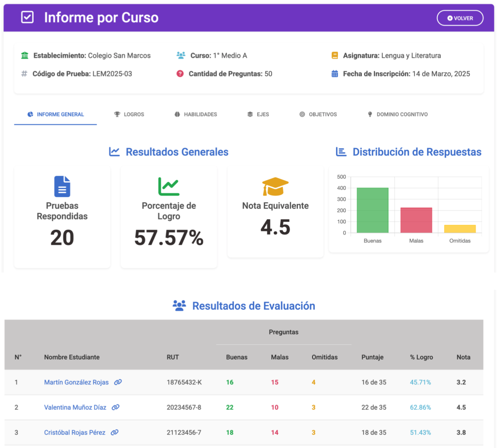
Task: Click the checkbox icon beside Informe por Curso
Action: [x=27, y=18]
